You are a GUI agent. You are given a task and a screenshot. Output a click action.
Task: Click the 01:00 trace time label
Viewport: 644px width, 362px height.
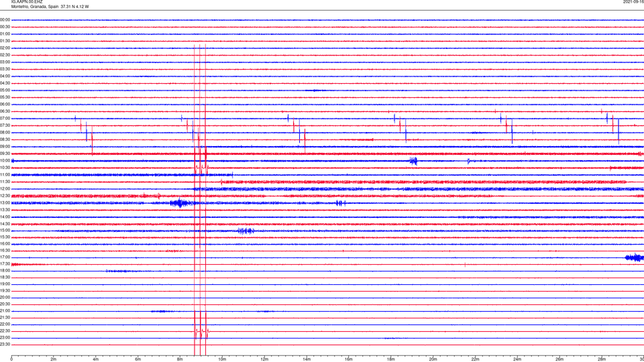pos(5,34)
